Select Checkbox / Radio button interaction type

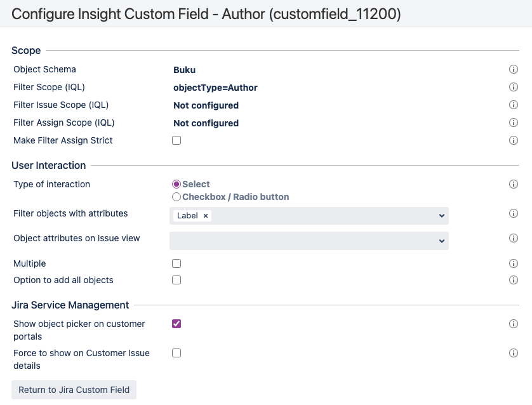click(x=176, y=197)
